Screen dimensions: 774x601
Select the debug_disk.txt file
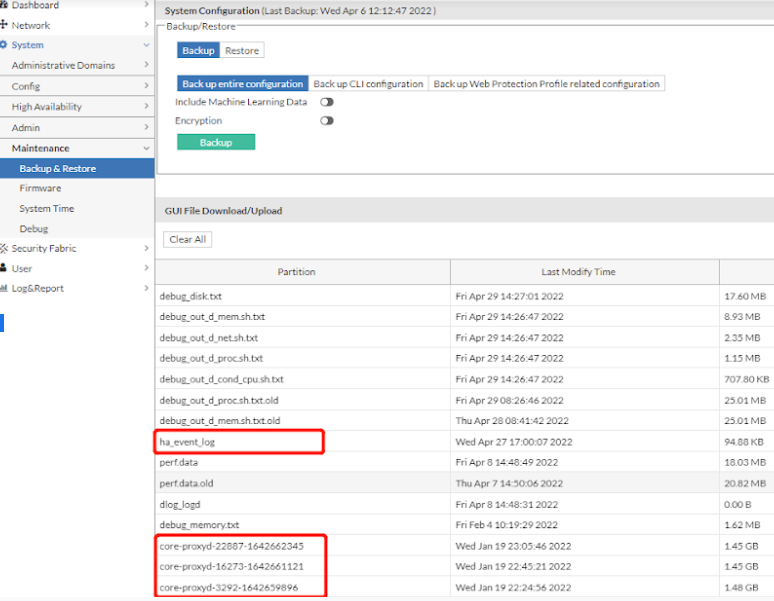191,296
